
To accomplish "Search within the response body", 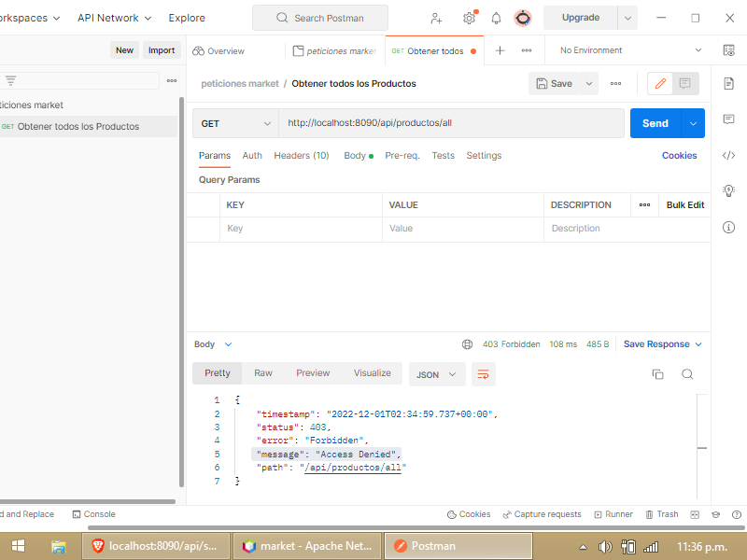I will pos(687,374).
